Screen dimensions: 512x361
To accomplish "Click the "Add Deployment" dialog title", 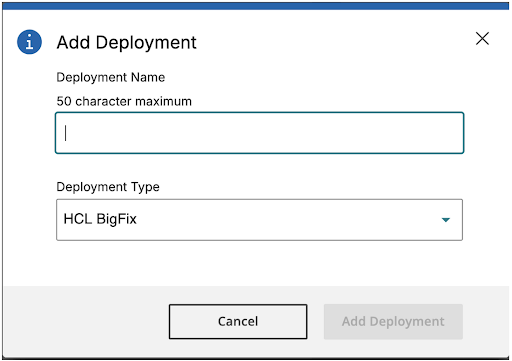I will [x=126, y=43].
